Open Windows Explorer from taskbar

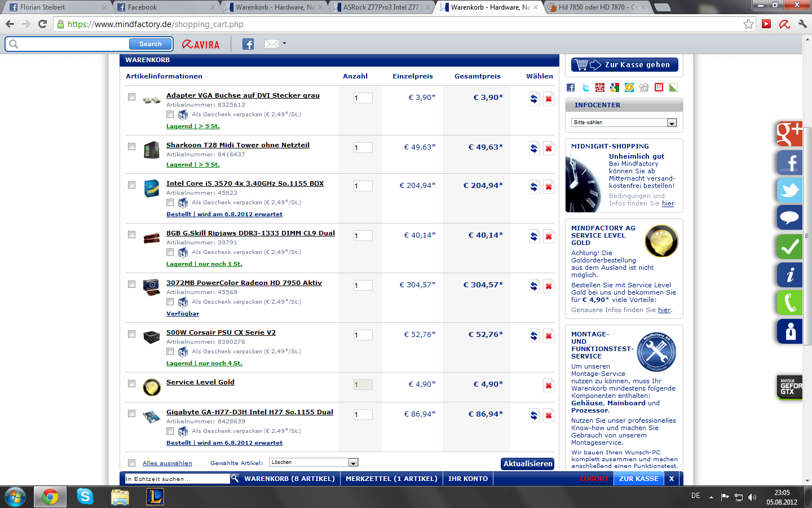[120, 497]
